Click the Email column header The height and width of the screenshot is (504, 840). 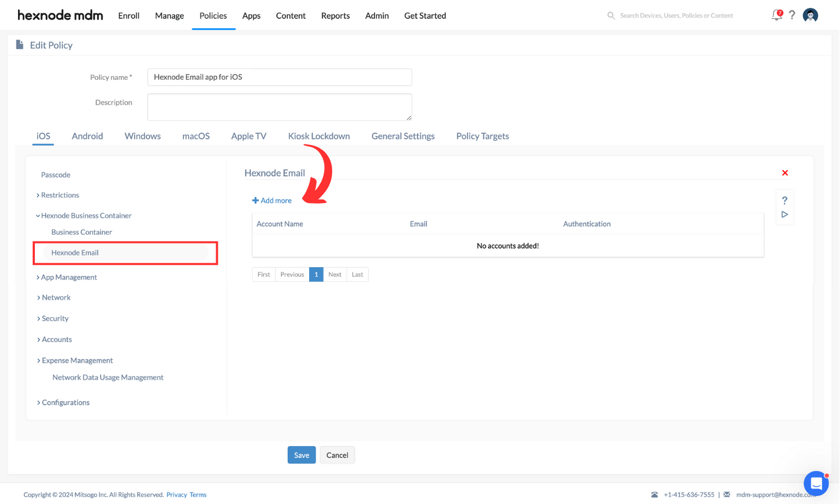pyautogui.click(x=418, y=224)
